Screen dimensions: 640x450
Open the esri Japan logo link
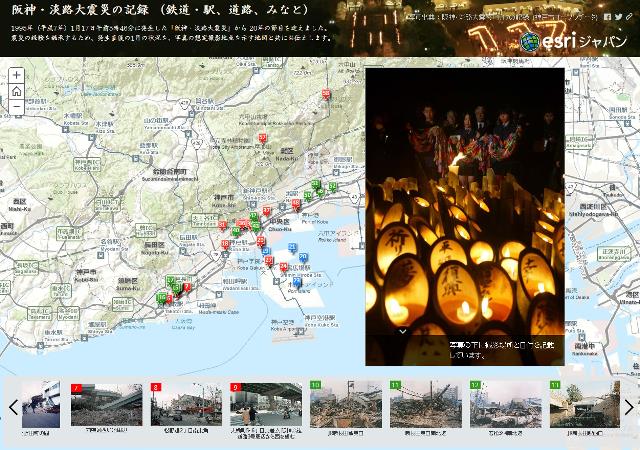573,41
